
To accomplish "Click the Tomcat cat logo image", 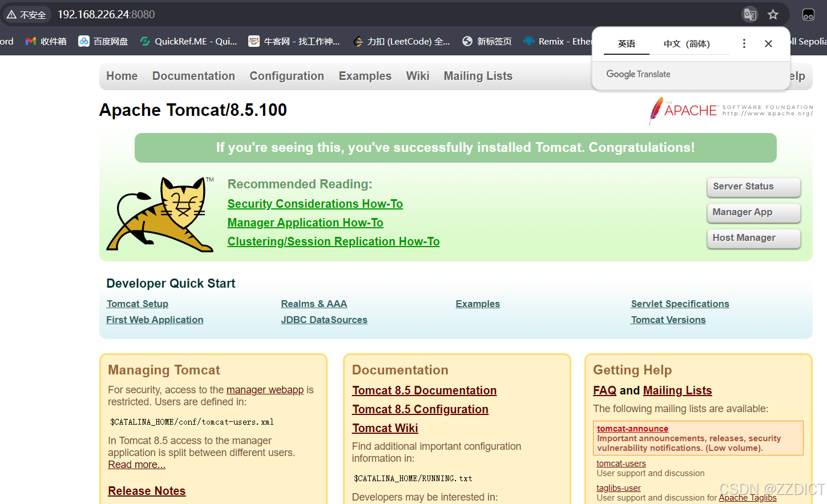I will click(x=160, y=214).
